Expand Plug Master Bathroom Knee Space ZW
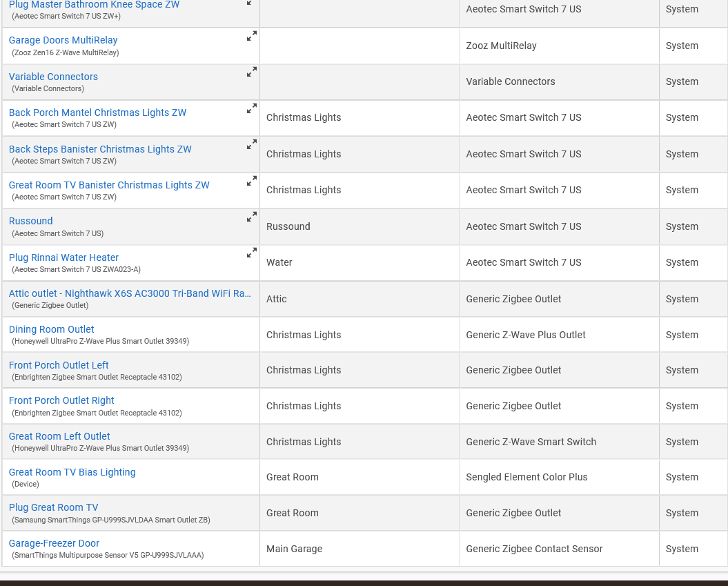728x586 pixels. coord(248,4)
